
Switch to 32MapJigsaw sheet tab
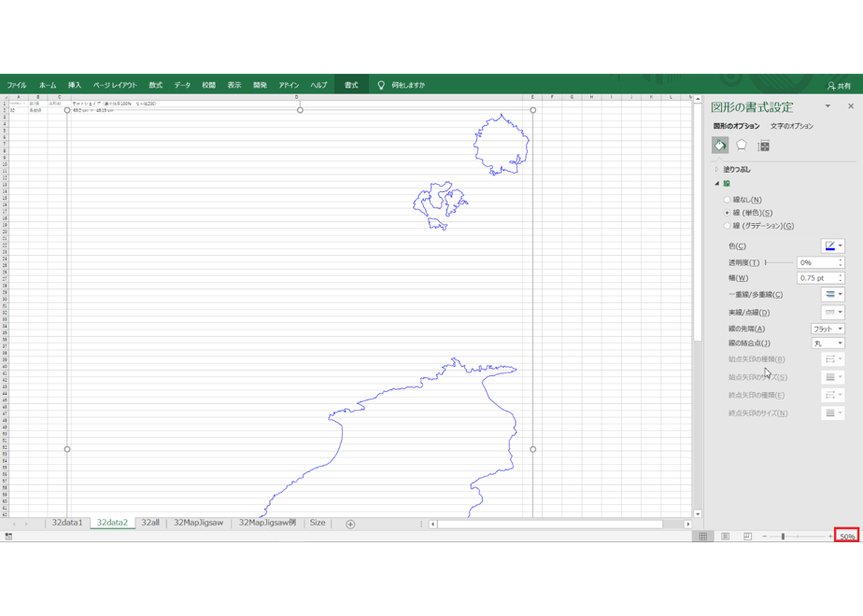coord(199,523)
